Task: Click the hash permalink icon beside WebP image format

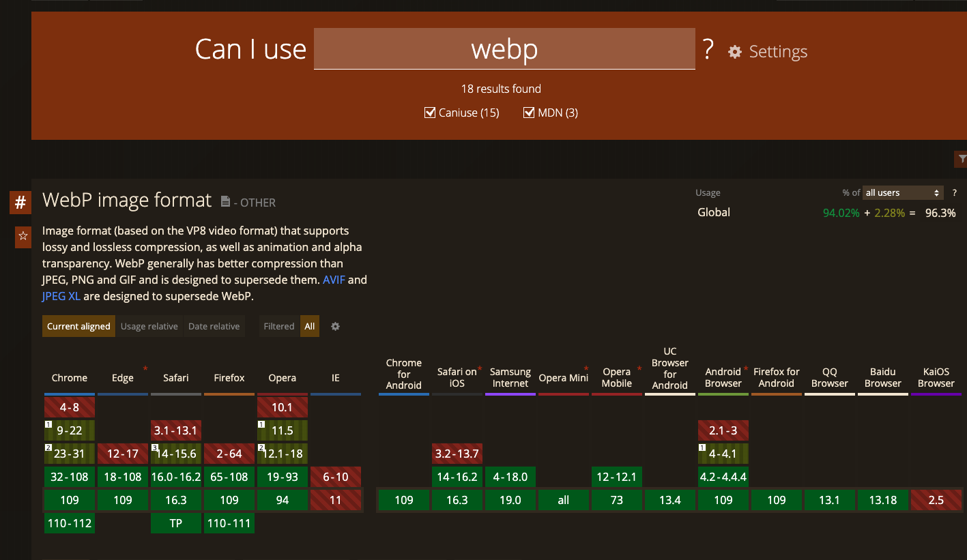Action: point(20,203)
